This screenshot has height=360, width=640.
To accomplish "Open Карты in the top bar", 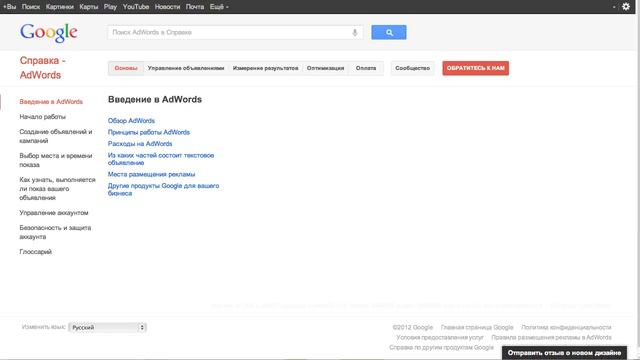I will pyautogui.click(x=89, y=7).
